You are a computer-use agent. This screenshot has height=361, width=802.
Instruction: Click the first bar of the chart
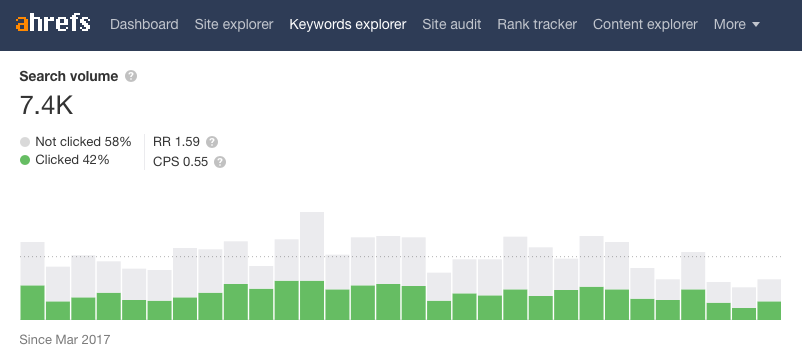tap(32, 281)
